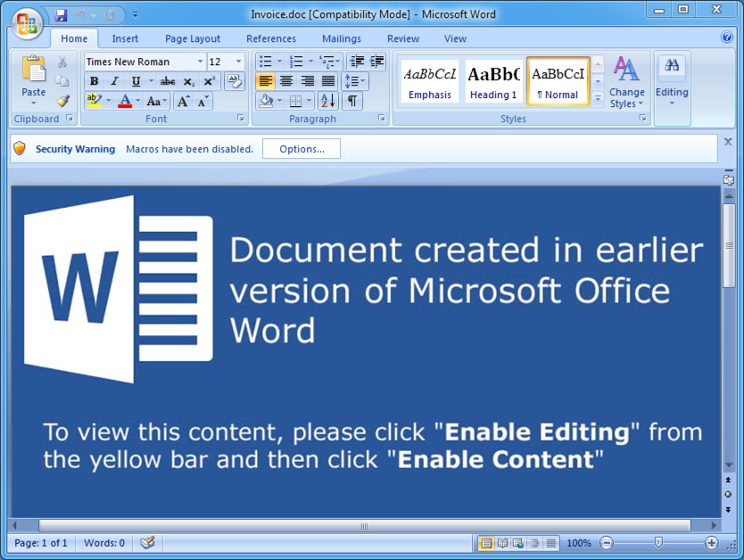This screenshot has width=744, height=560.
Task: Apply numbered list formatting
Action: (296, 62)
